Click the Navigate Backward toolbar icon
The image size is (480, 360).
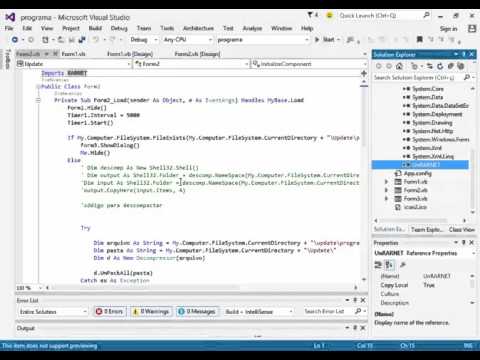[15, 40]
